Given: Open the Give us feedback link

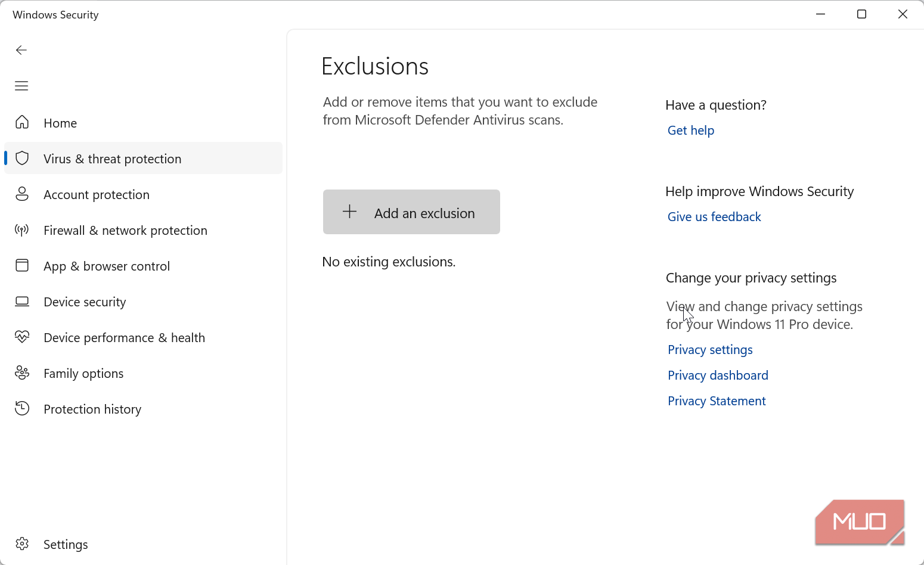Looking at the screenshot, I should click(x=714, y=217).
